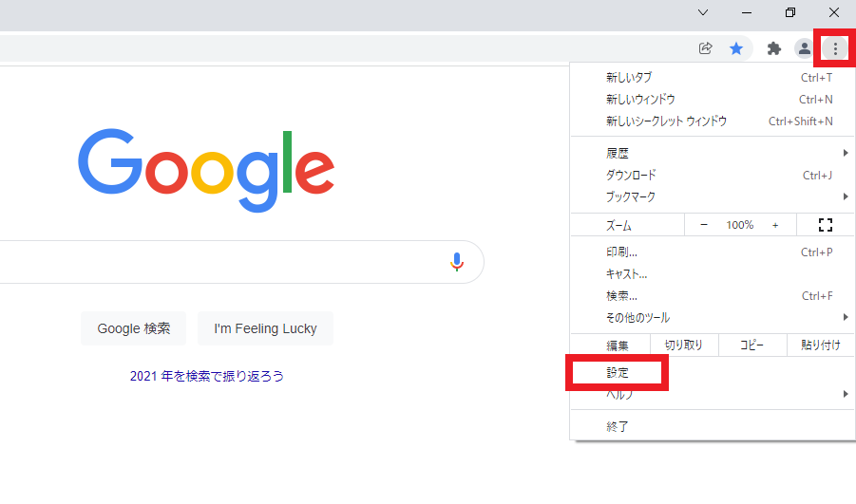Click the share page icon
856x504 pixels.
click(706, 48)
